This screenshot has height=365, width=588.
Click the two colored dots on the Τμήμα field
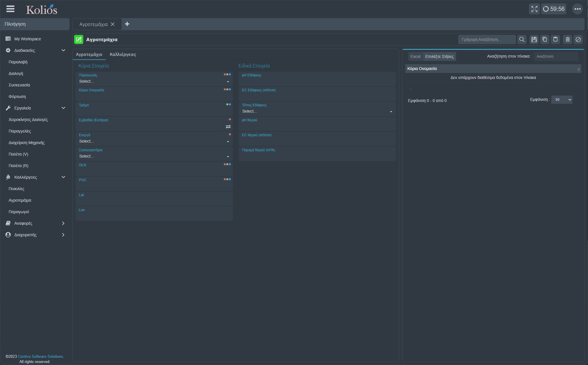coord(229,104)
